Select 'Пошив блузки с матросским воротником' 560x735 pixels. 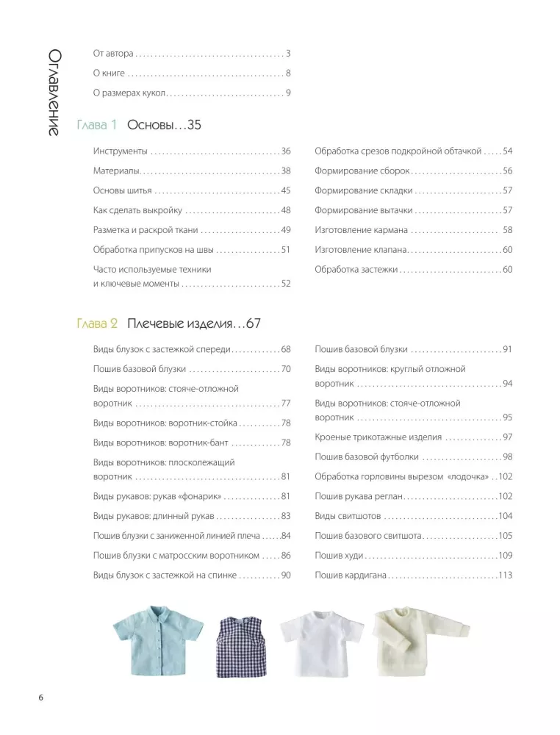[x=192, y=556]
